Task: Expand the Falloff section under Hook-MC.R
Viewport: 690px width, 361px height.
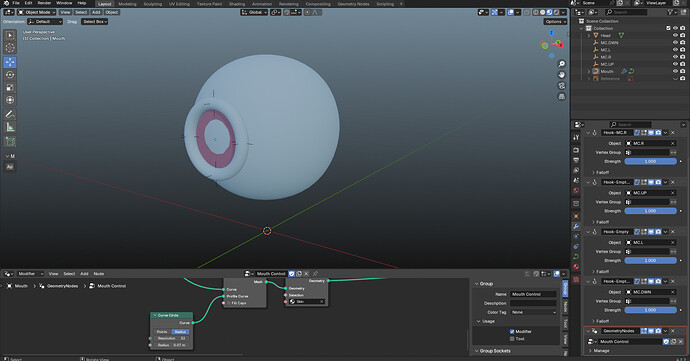Action: click(x=602, y=173)
